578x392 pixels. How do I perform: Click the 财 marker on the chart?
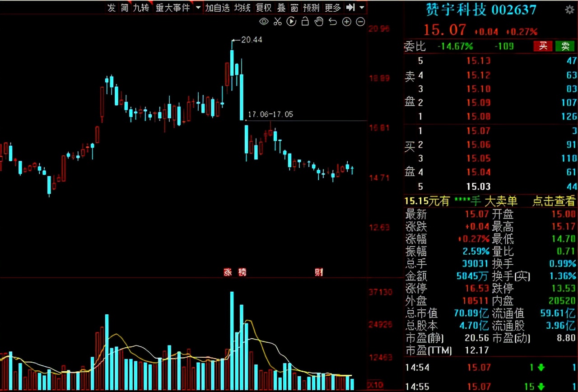(x=319, y=272)
